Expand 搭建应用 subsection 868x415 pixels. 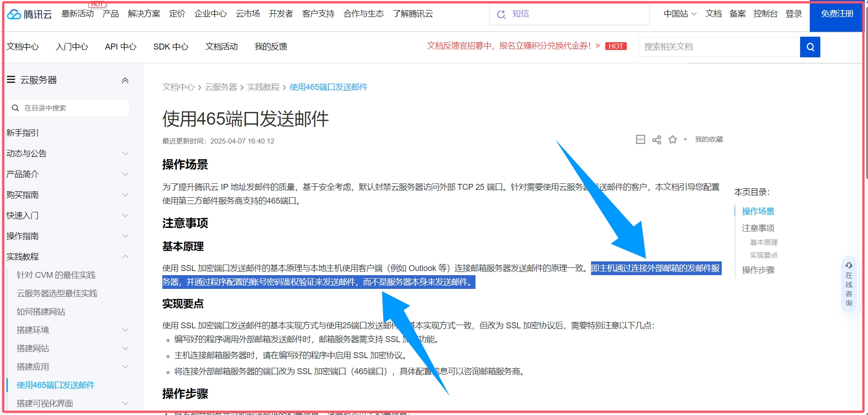click(x=125, y=366)
